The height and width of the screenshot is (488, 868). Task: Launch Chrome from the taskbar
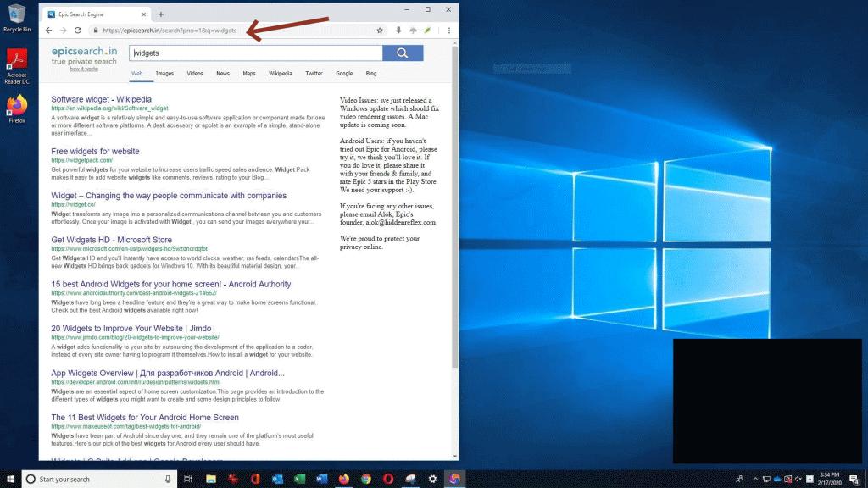366,480
